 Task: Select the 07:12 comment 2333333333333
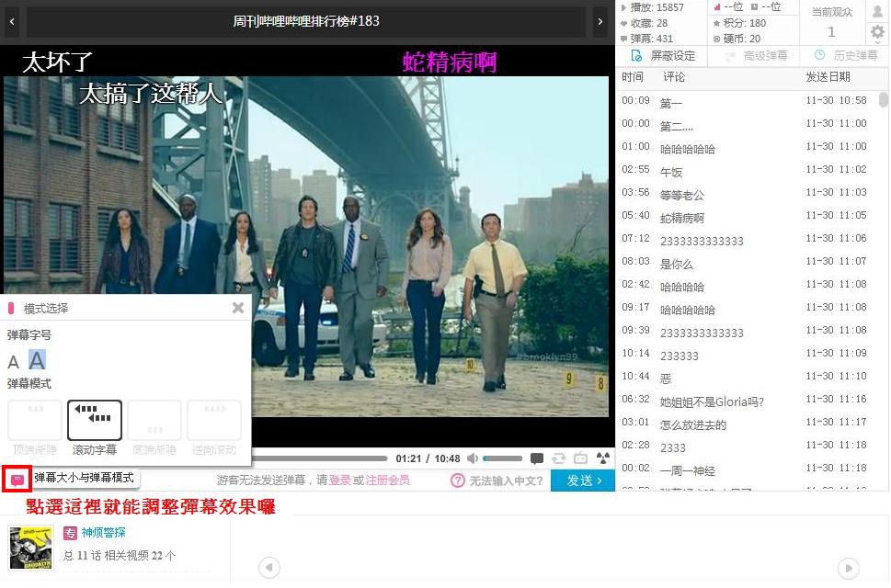pos(747,240)
